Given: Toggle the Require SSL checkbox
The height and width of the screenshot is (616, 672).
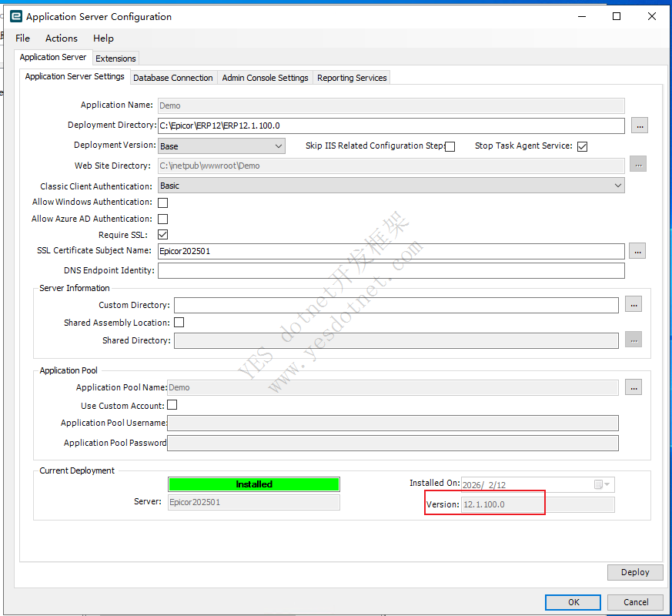Looking at the screenshot, I should pyautogui.click(x=162, y=235).
